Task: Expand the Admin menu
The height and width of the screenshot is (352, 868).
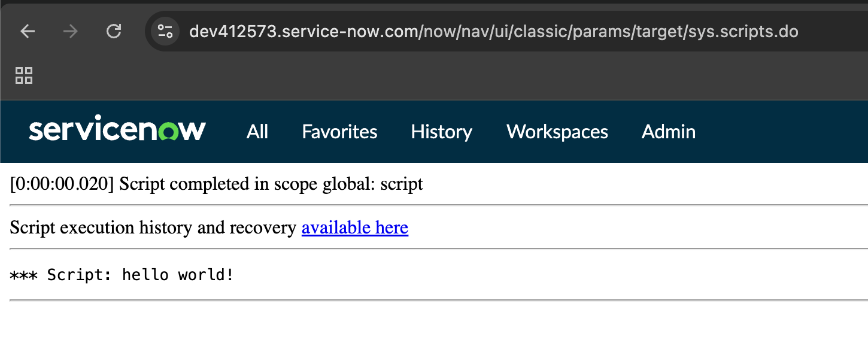Action: point(669,132)
